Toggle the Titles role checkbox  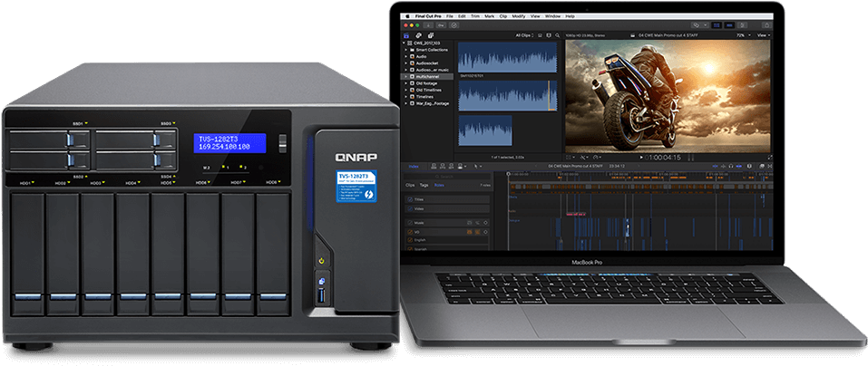coord(410,199)
